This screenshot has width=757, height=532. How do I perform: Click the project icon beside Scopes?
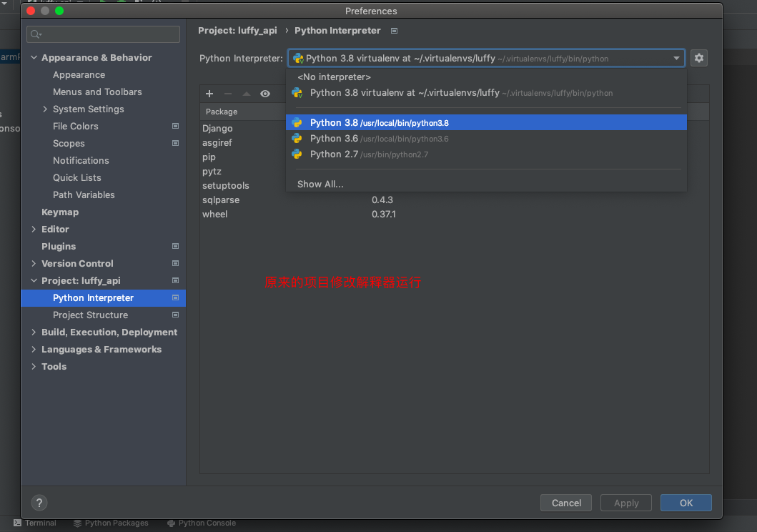pos(175,144)
